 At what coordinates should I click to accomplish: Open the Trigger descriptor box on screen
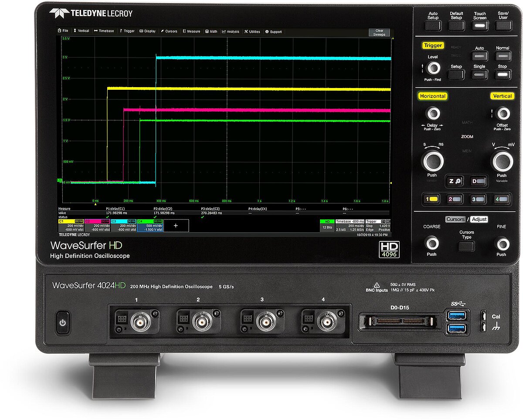pyautogui.click(x=378, y=225)
